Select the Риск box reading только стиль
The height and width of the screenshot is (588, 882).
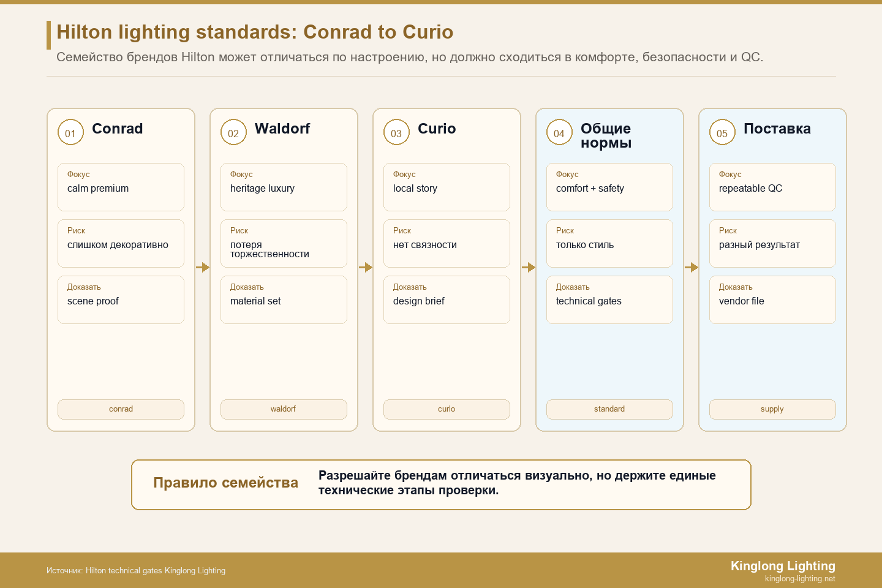coord(609,243)
